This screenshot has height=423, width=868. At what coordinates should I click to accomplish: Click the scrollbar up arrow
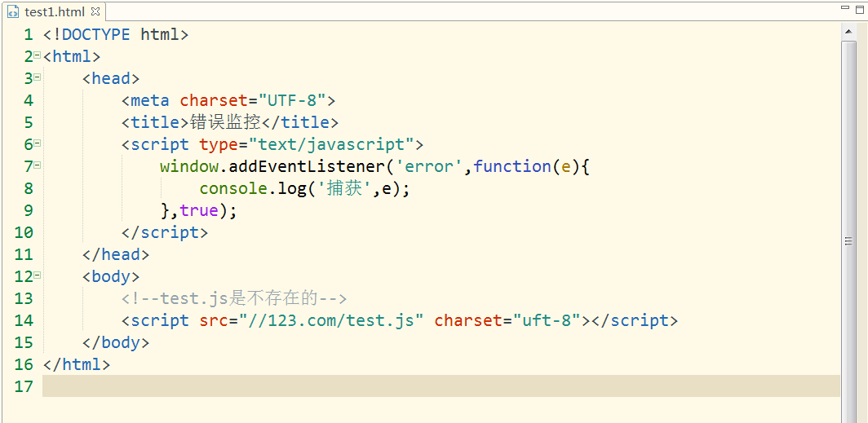tap(848, 31)
